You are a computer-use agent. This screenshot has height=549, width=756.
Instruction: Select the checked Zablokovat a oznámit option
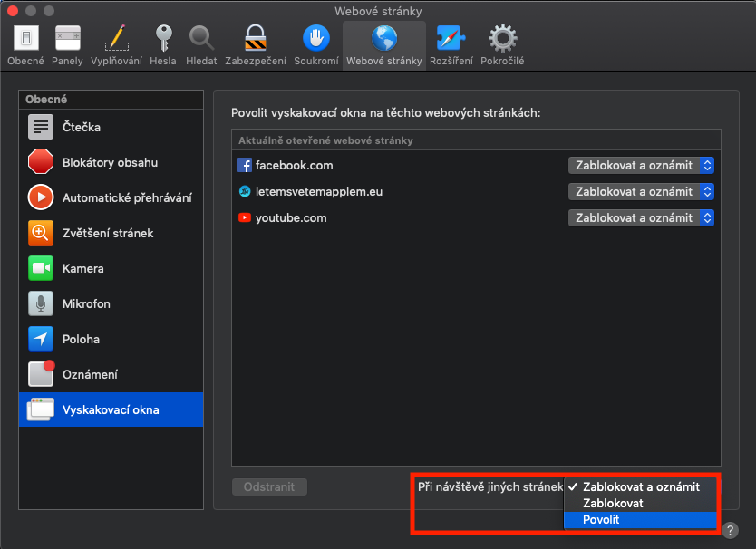coord(640,486)
